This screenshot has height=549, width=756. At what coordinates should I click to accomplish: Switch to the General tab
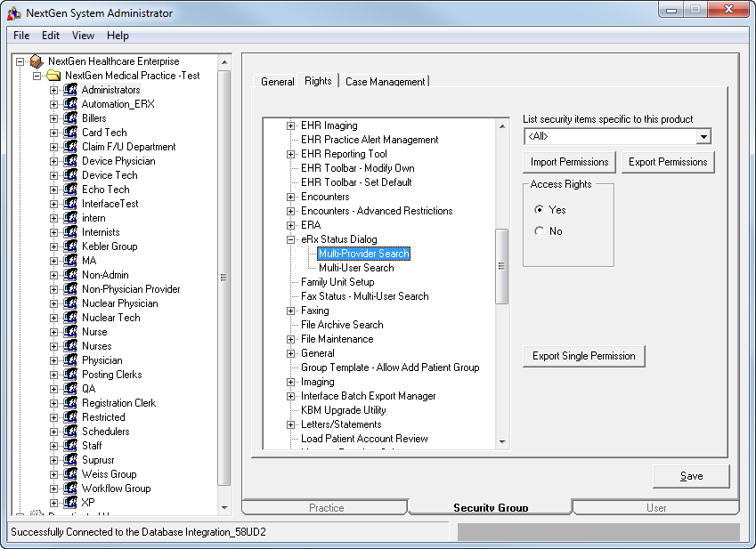(277, 81)
